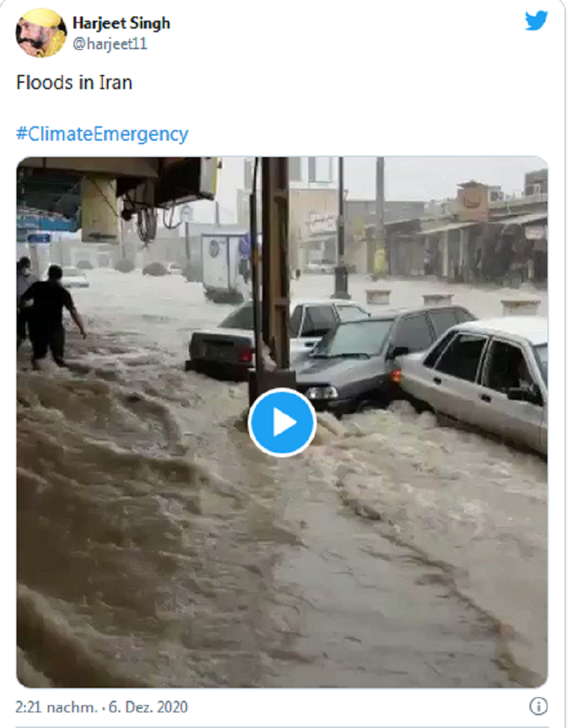571x728 pixels.
Task: Select the "Floods in Iran" tweet text
Action: tap(74, 83)
